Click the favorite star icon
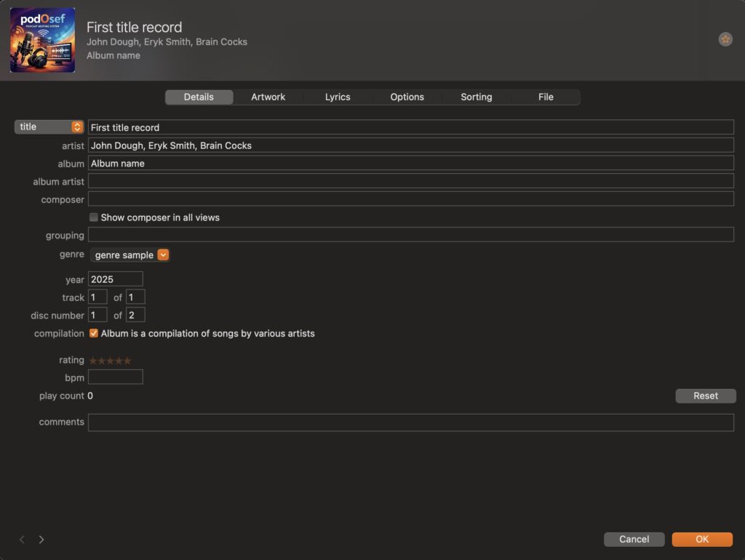 tap(725, 39)
